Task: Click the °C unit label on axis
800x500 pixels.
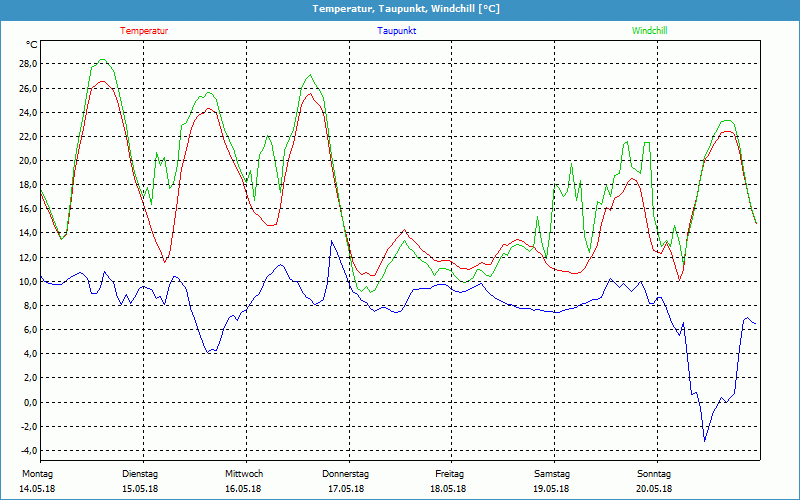Action: pyautogui.click(x=31, y=45)
